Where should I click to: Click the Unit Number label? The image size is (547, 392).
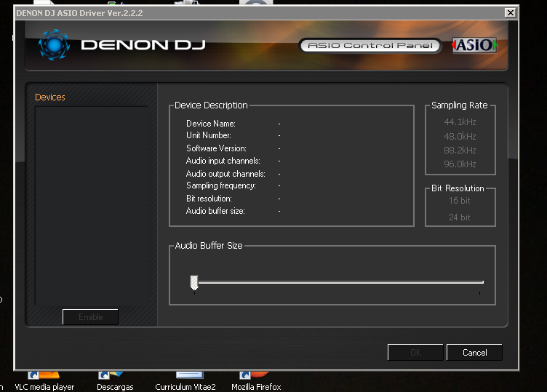click(209, 135)
